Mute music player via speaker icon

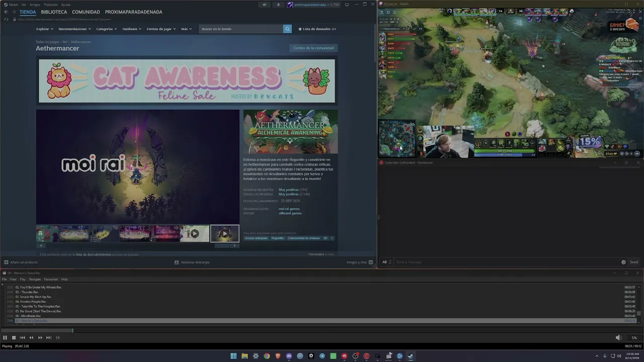[x=619, y=338]
